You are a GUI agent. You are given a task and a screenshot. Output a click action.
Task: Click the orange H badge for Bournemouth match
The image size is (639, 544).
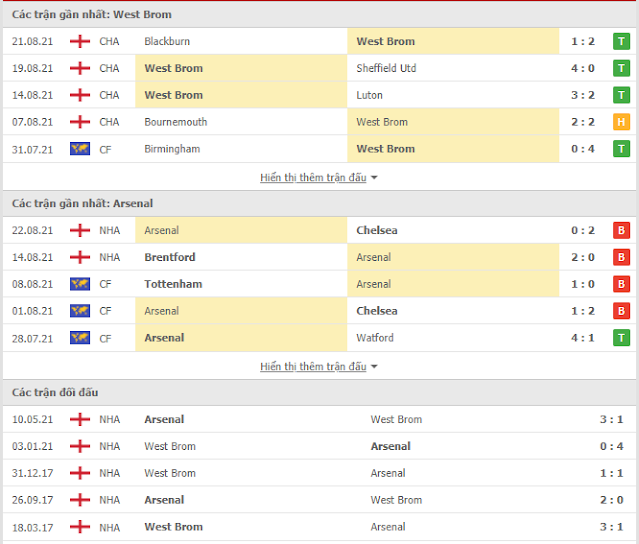click(x=621, y=122)
